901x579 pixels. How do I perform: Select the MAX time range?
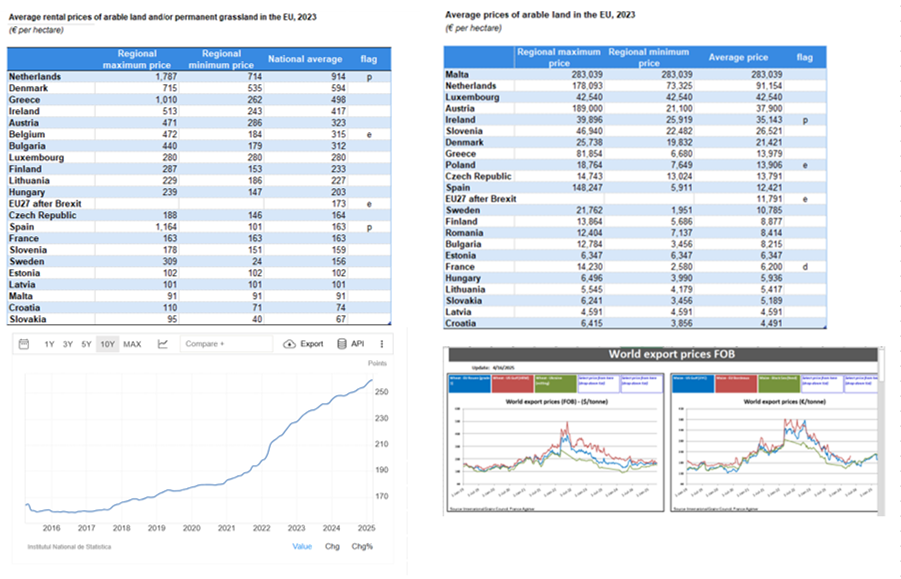(132, 344)
